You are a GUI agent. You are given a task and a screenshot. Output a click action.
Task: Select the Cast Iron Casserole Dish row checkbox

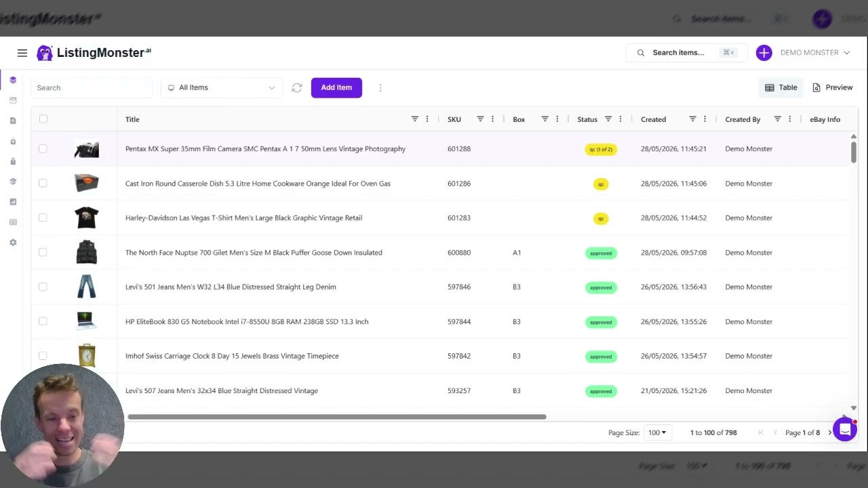(43, 184)
